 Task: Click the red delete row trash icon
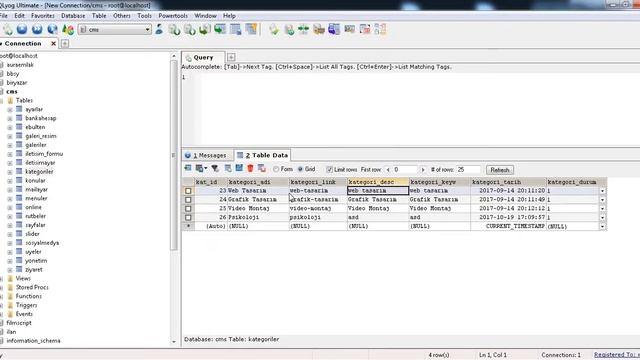coord(250,168)
